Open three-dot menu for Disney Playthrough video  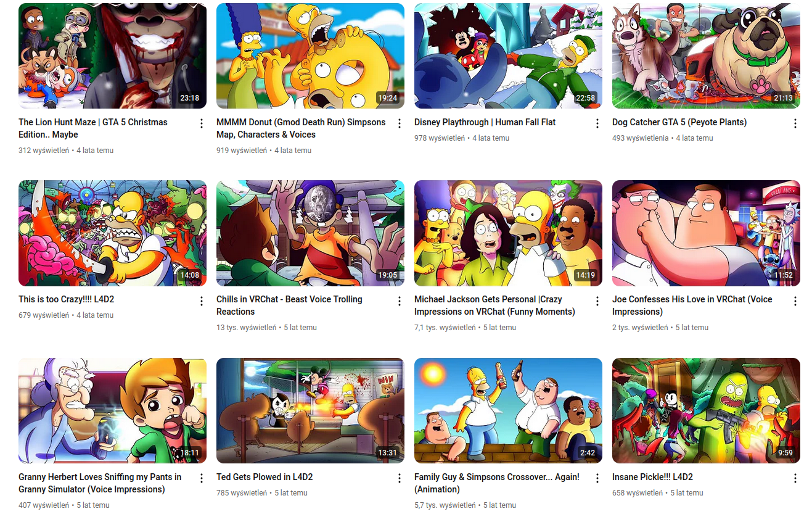[x=597, y=123]
